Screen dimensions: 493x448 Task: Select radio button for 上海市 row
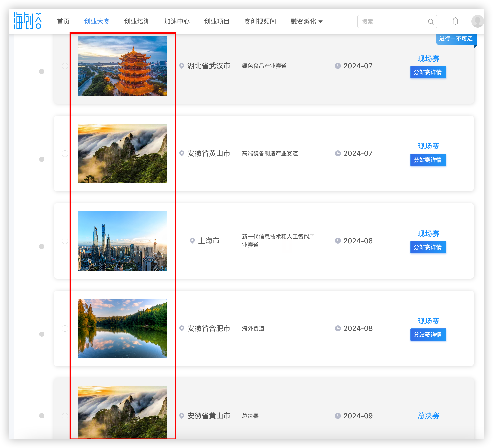(x=65, y=241)
